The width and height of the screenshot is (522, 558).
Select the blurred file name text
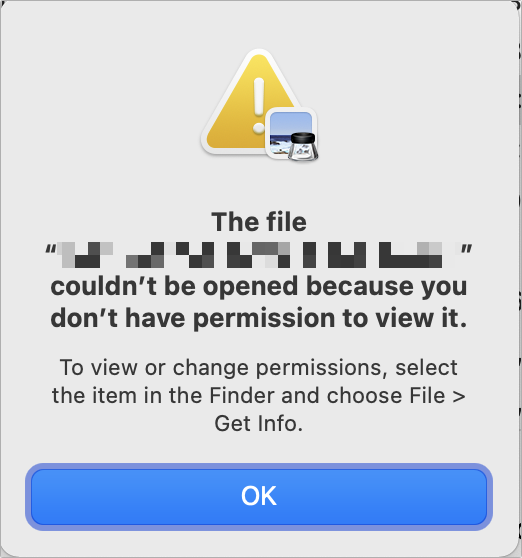click(258, 255)
